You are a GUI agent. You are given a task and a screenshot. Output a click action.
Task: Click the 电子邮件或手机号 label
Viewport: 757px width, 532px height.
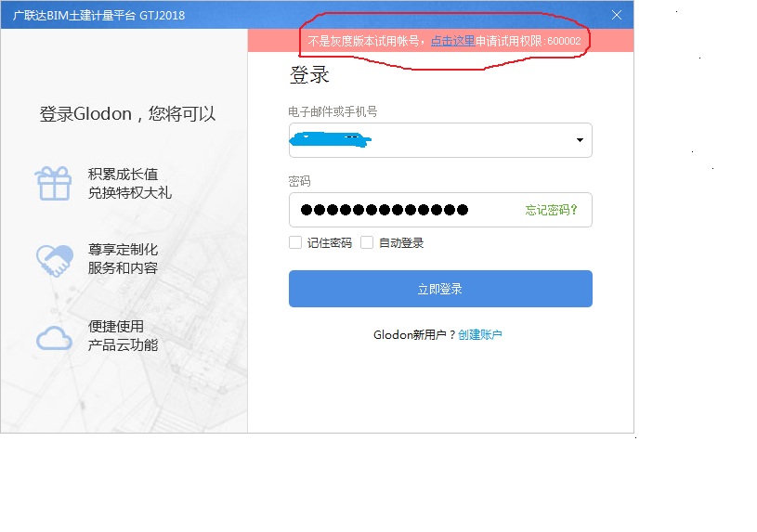333,112
